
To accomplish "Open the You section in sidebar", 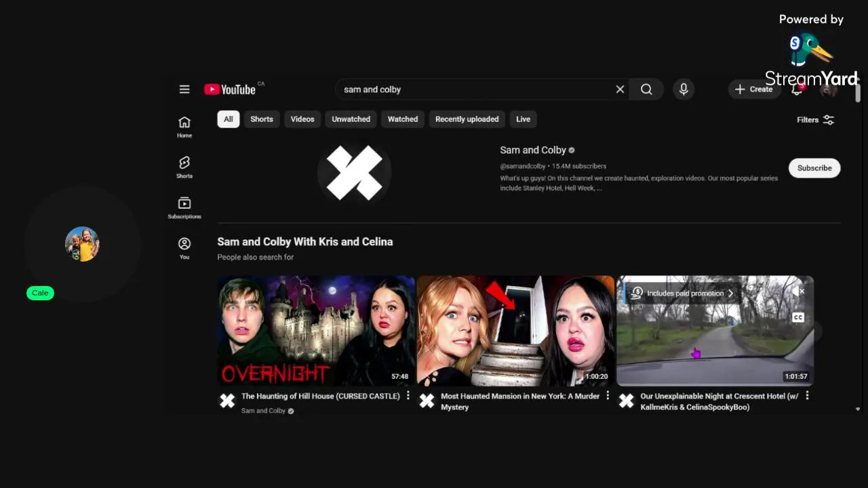I will [x=184, y=248].
